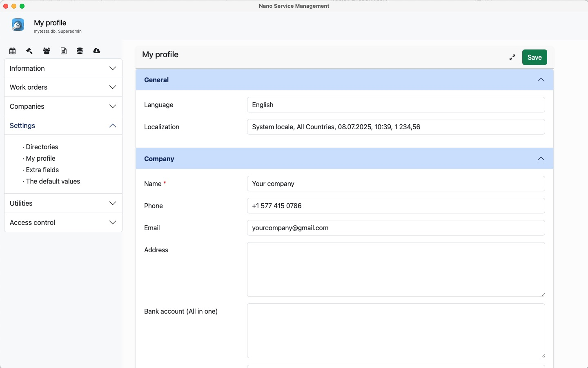Click the document report icon

point(64,51)
